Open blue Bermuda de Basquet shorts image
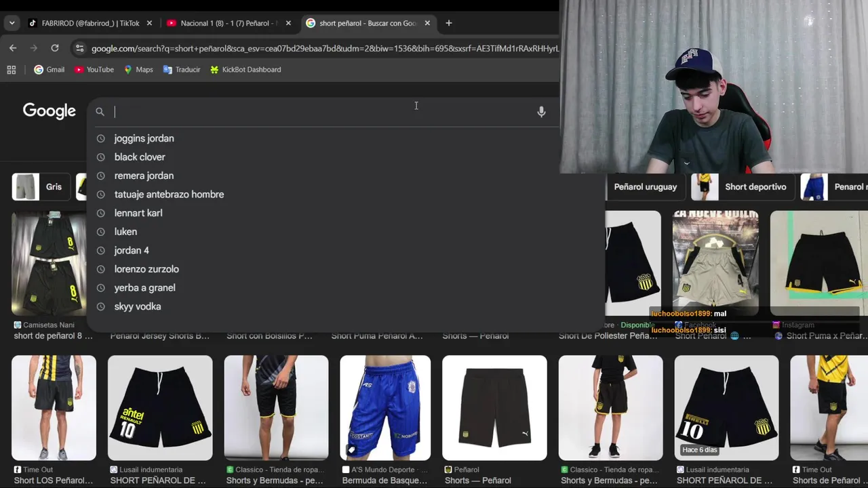868x488 pixels. pos(385,408)
